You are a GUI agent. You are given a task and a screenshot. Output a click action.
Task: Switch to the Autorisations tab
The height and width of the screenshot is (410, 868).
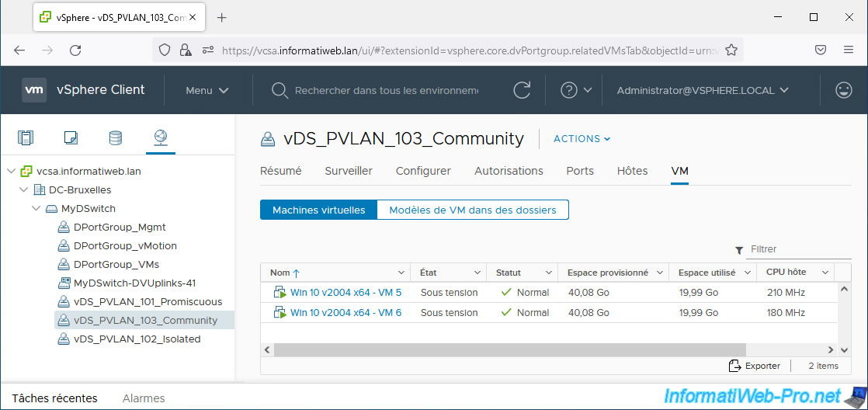(x=509, y=171)
